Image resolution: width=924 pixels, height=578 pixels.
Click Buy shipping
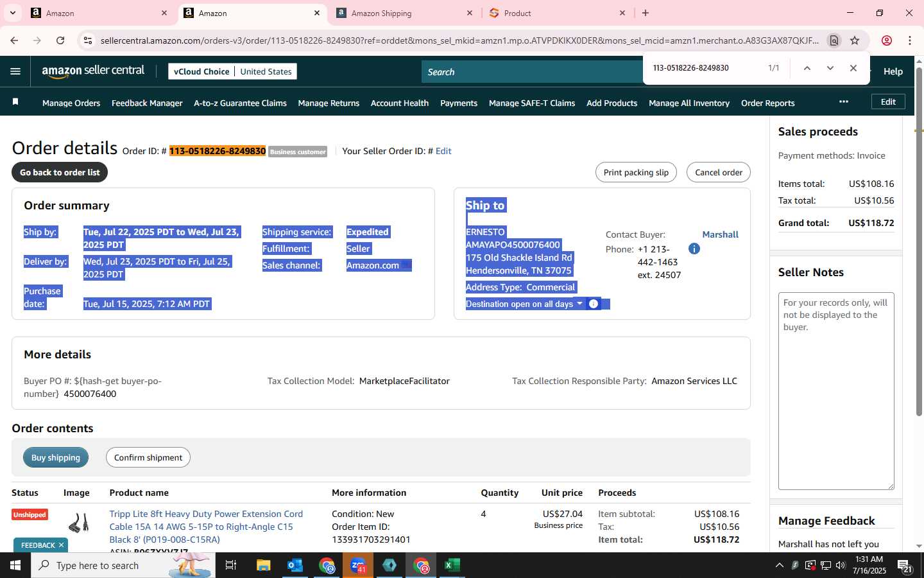56,457
